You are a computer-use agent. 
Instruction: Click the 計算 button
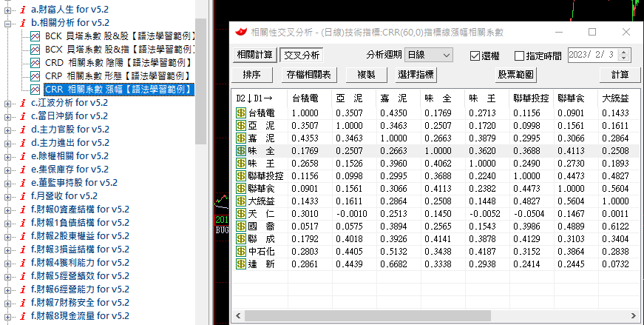[x=620, y=75]
